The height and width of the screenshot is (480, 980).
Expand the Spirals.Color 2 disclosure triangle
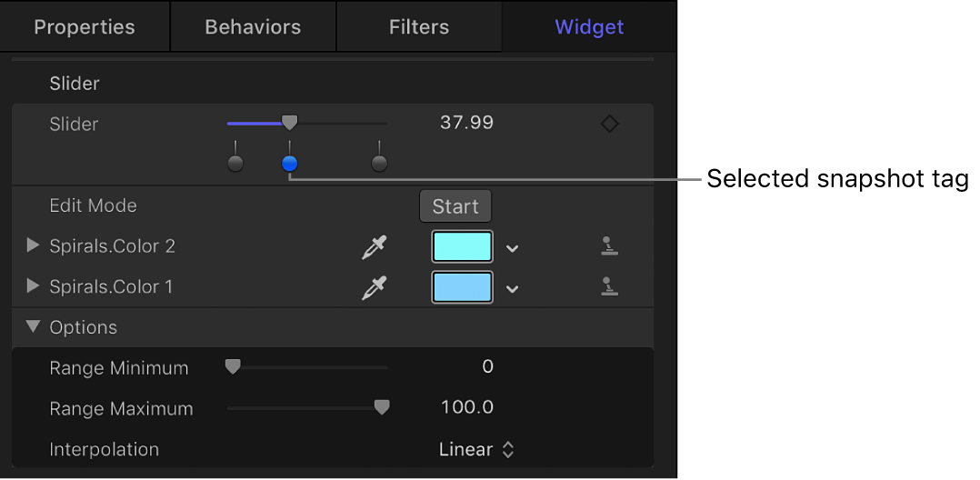tap(34, 245)
